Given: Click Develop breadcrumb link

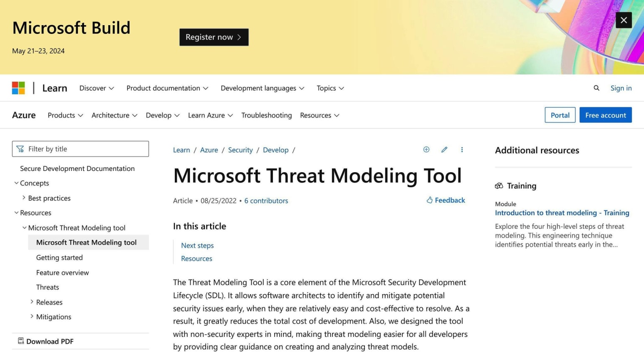Looking at the screenshot, I should pos(275,150).
